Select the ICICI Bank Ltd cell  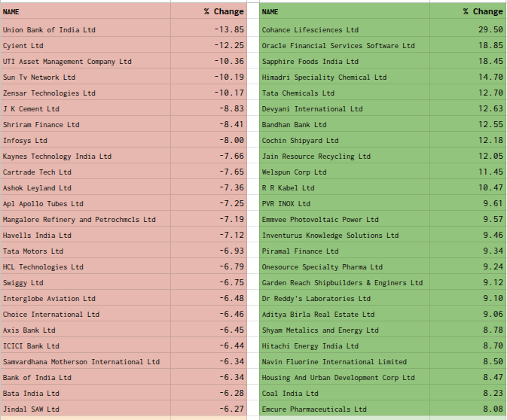coord(85,346)
